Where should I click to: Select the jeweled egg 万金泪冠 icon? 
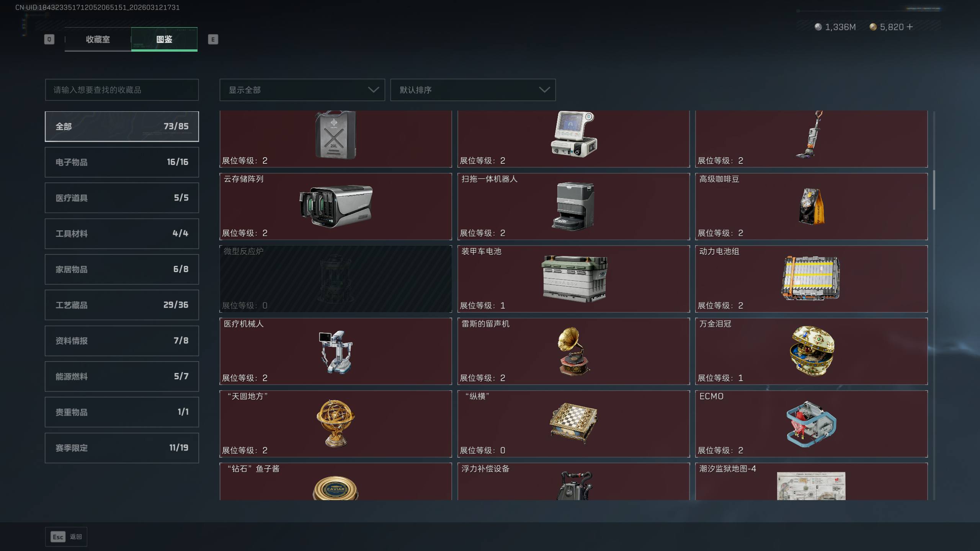(x=812, y=351)
